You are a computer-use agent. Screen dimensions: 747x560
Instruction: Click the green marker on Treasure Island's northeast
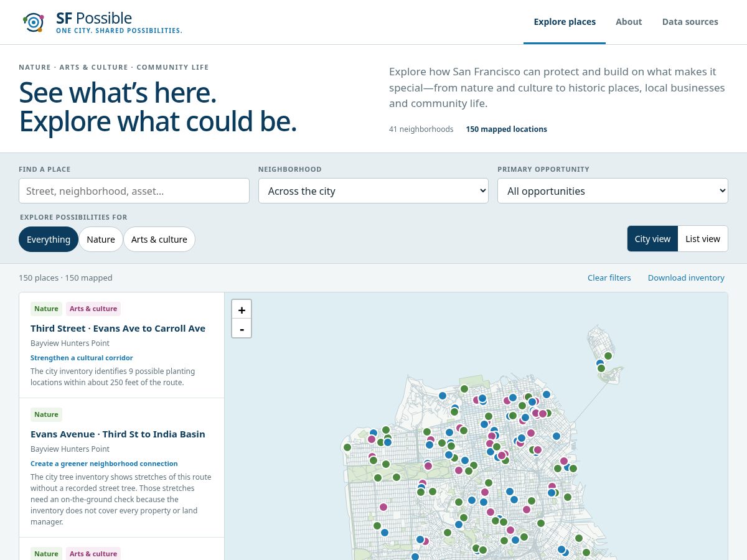click(608, 356)
